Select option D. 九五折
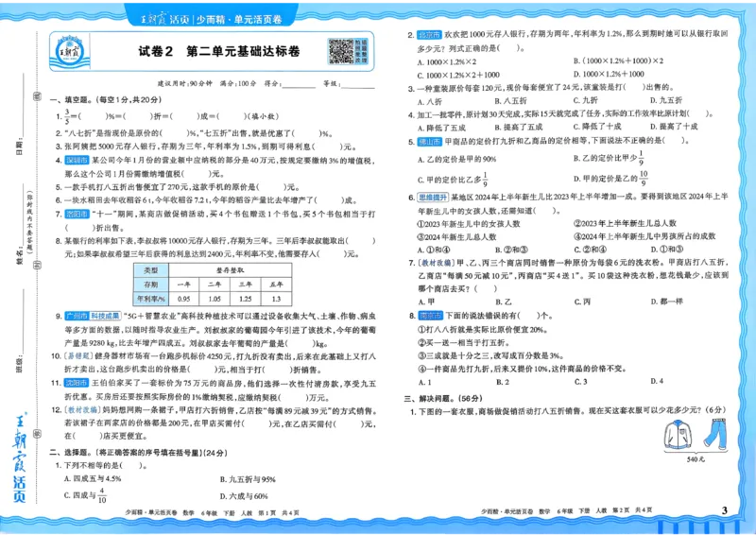The image size is (756, 535). pyautogui.click(x=666, y=100)
